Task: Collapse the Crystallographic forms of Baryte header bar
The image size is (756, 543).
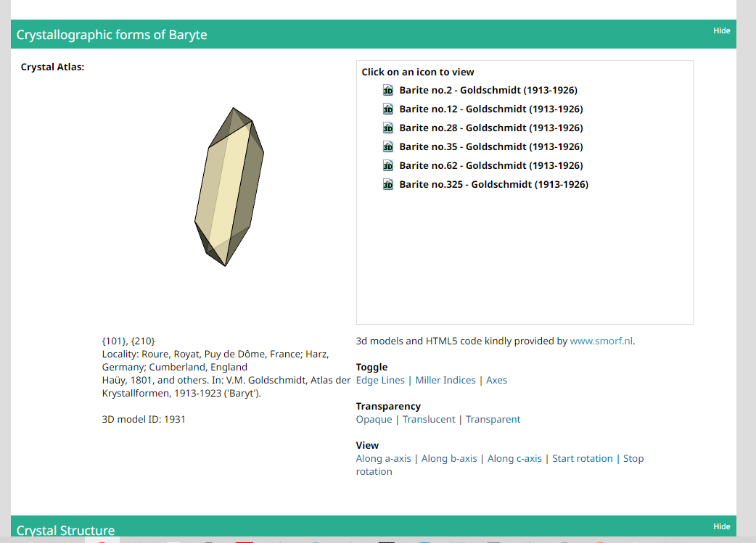Action: pyautogui.click(x=363, y=35)
